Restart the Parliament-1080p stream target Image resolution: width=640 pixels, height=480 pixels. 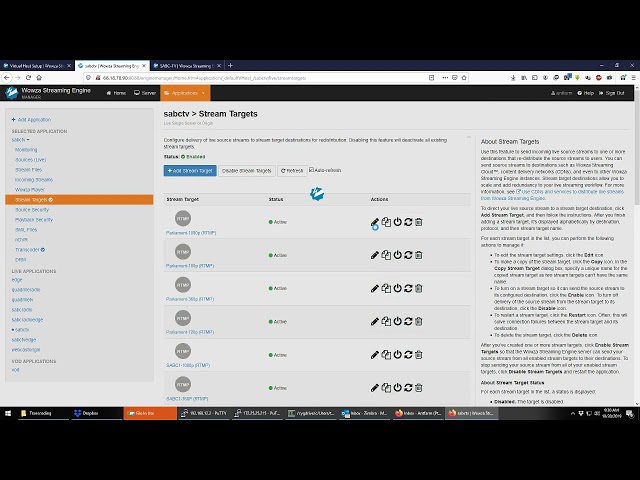point(408,222)
